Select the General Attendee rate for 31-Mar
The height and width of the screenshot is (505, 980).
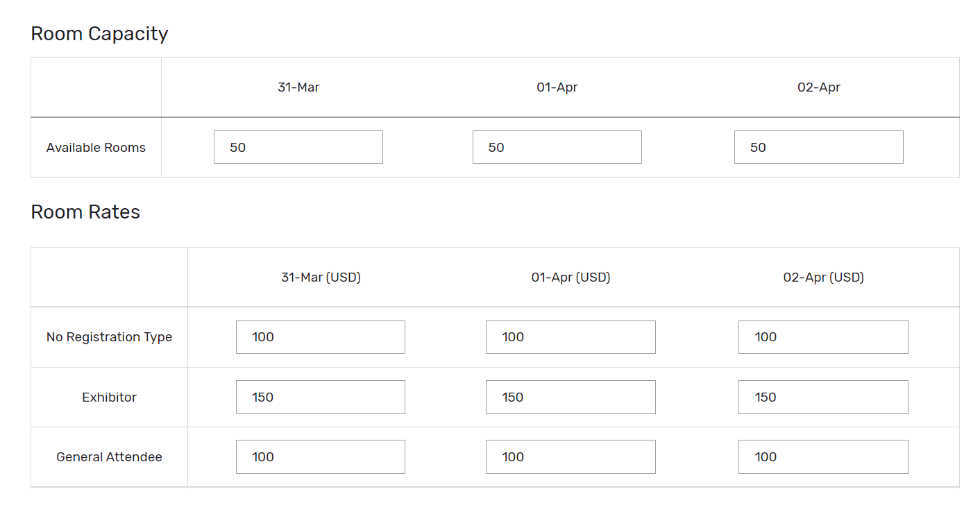click(x=320, y=456)
